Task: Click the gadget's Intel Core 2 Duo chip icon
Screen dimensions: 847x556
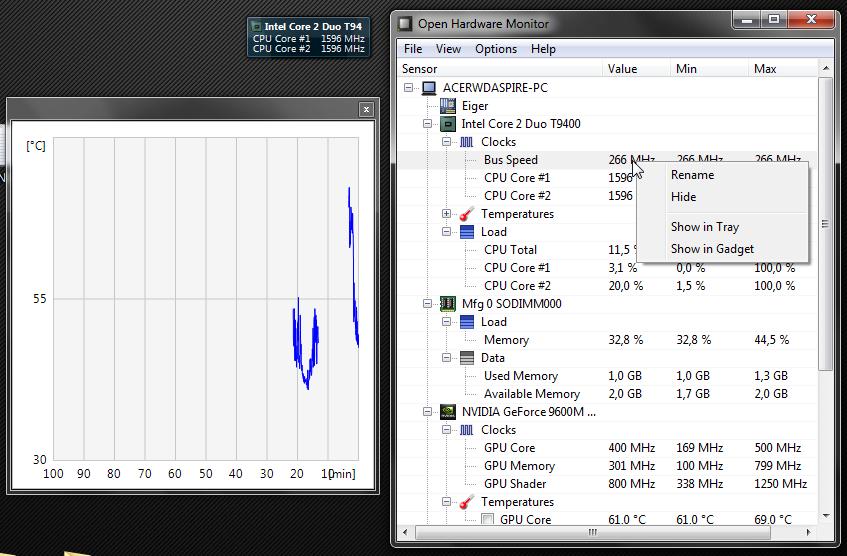Action: pyautogui.click(x=257, y=26)
